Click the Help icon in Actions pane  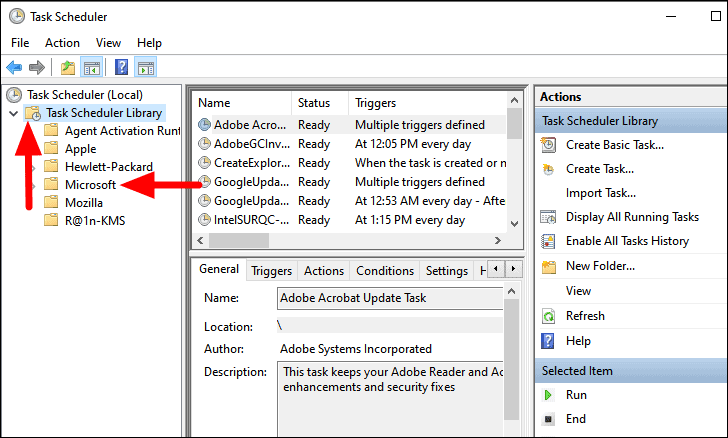pyautogui.click(x=548, y=341)
